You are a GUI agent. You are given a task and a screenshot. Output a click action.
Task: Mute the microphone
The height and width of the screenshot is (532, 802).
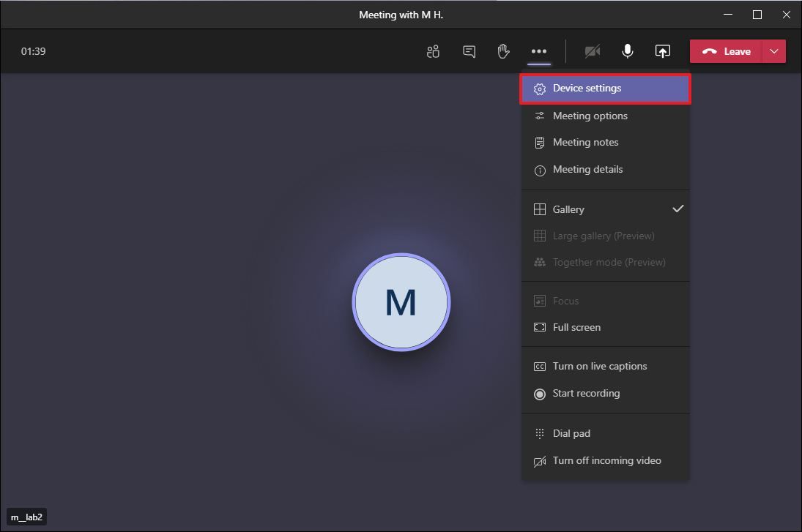pyautogui.click(x=627, y=51)
